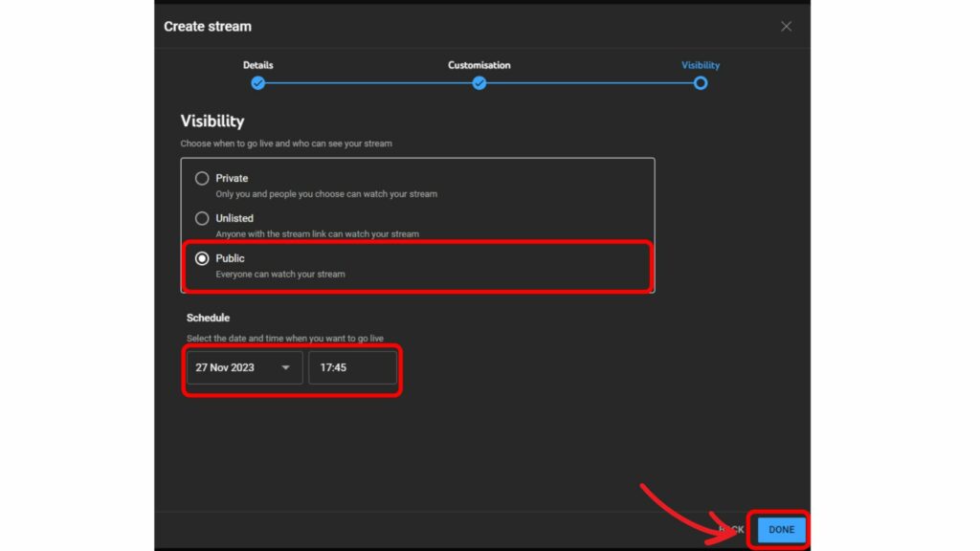The height and width of the screenshot is (551, 980).
Task: Go to the Details step label
Action: click(257, 65)
